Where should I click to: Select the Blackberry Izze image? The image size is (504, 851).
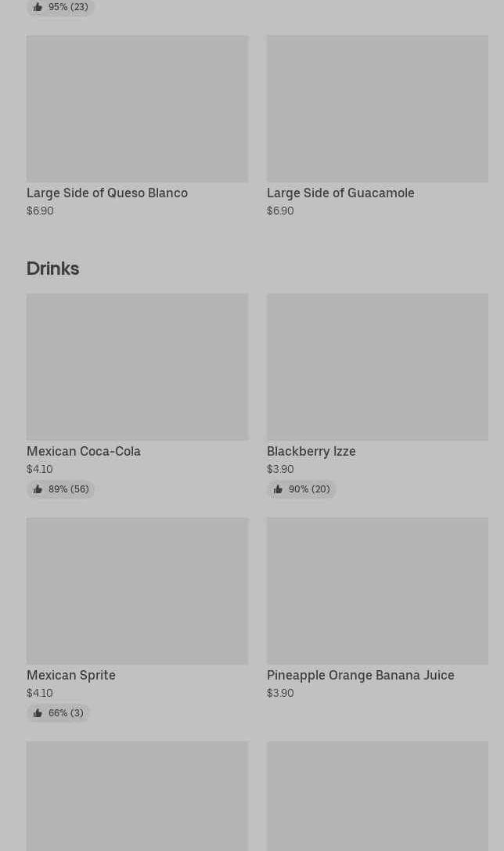377,367
